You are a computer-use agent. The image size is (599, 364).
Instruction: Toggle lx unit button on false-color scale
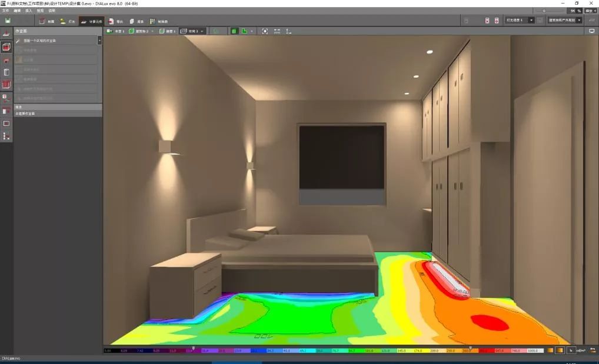570,350
